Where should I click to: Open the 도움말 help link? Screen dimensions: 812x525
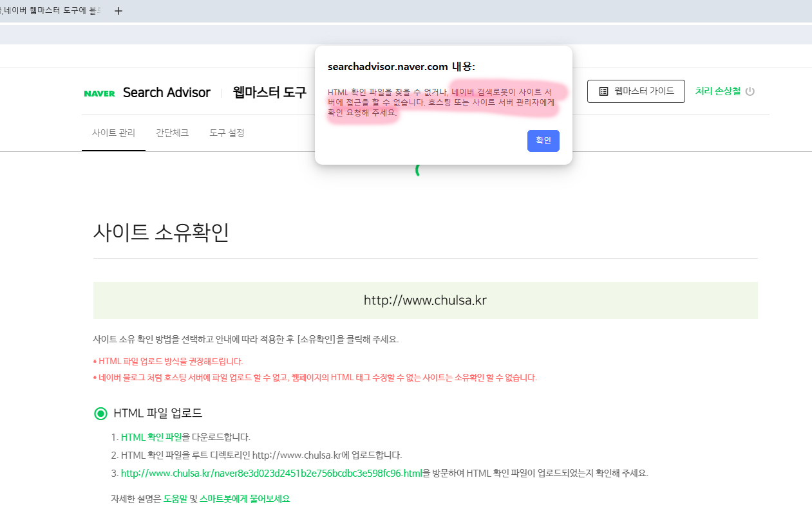click(176, 499)
